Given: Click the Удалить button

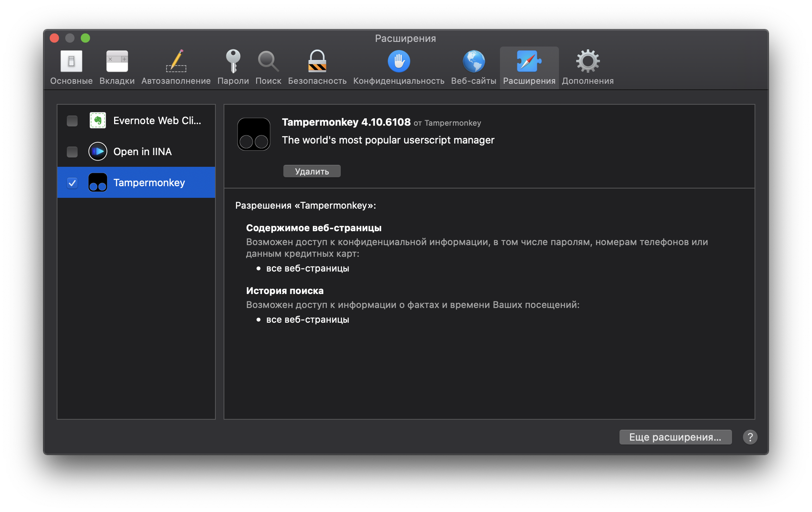Looking at the screenshot, I should pos(312,171).
